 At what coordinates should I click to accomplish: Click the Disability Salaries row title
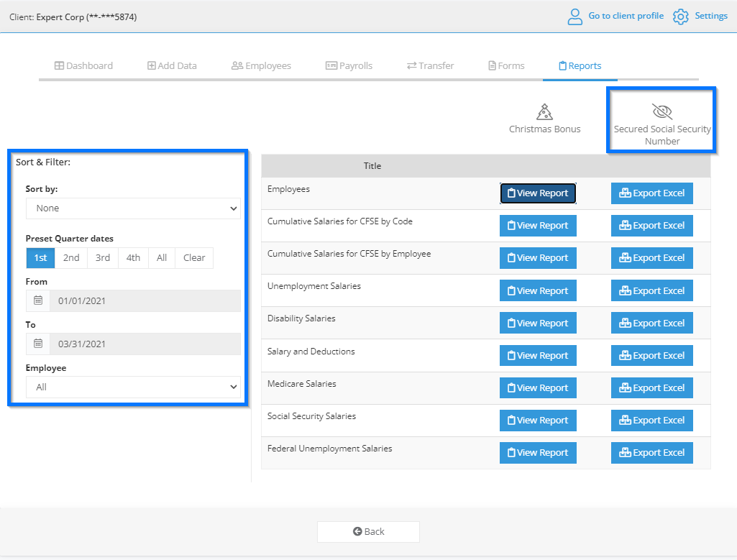pos(301,318)
